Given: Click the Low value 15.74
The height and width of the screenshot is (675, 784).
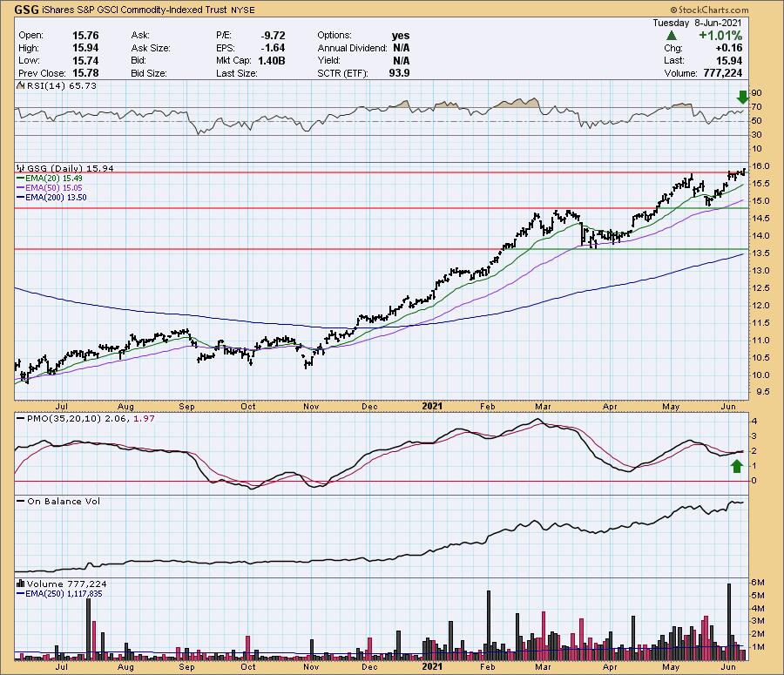Looking at the screenshot, I should [x=85, y=60].
